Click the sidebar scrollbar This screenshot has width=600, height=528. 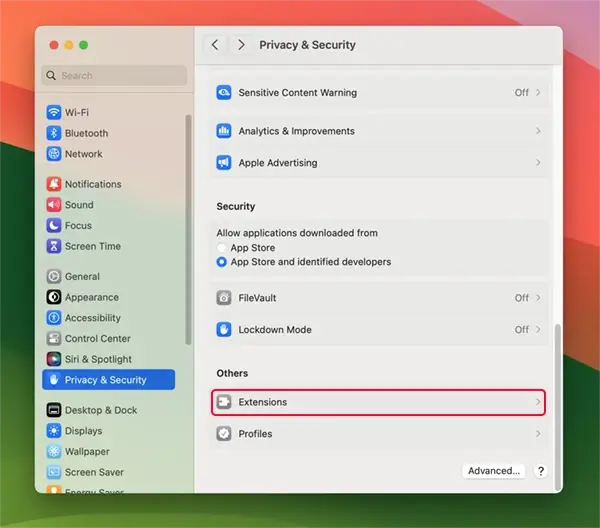(188, 230)
